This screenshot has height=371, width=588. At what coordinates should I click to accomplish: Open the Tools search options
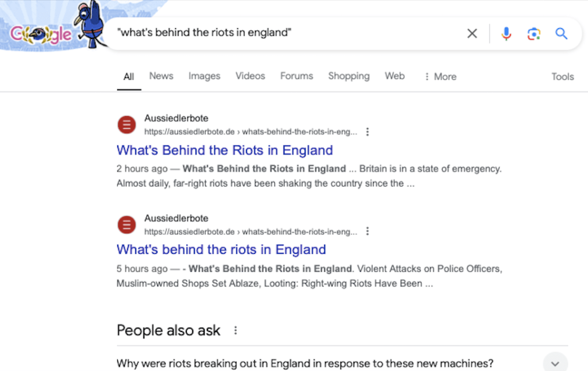pyautogui.click(x=562, y=76)
